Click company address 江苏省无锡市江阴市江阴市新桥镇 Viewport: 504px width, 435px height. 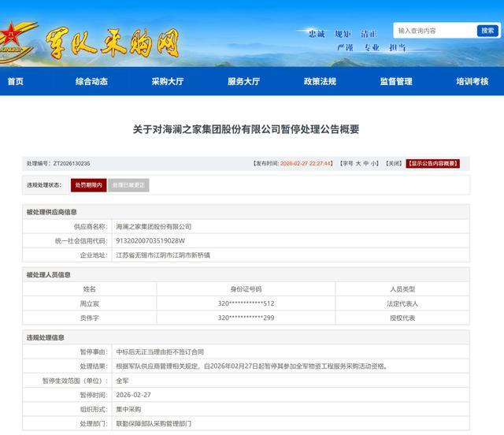coord(163,255)
